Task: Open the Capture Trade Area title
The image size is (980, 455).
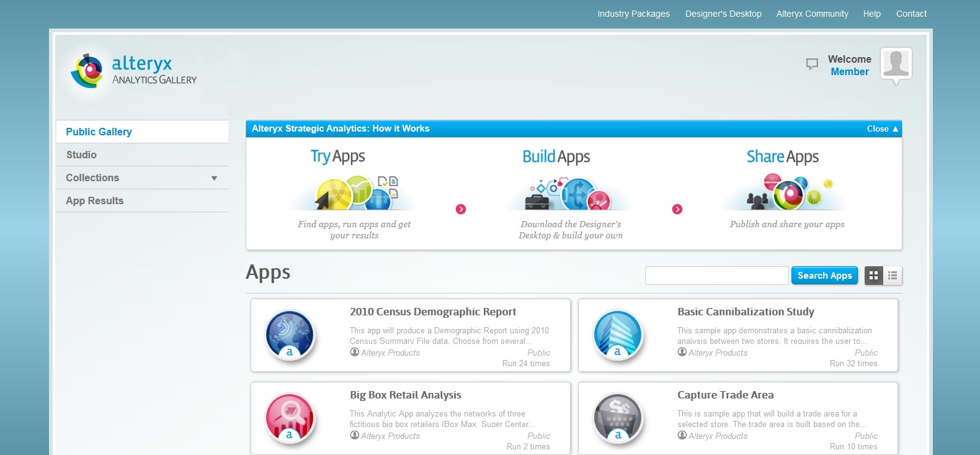Action: [x=726, y=395]
